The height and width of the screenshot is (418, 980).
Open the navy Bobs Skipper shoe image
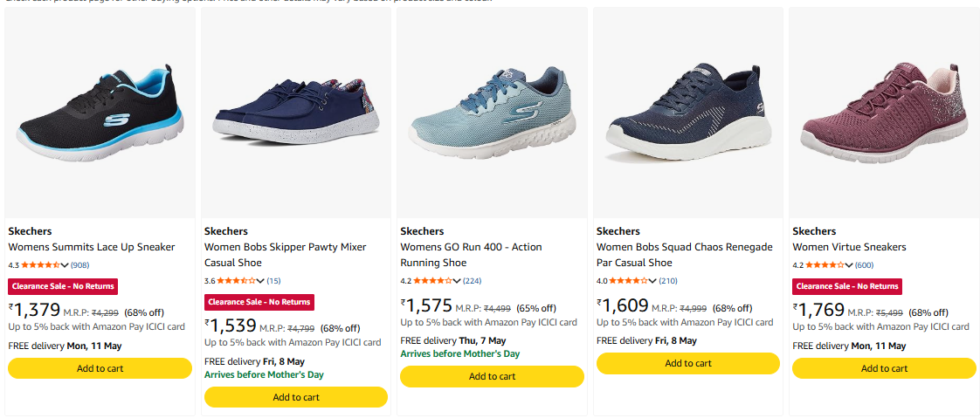click(x=295, y=113)
